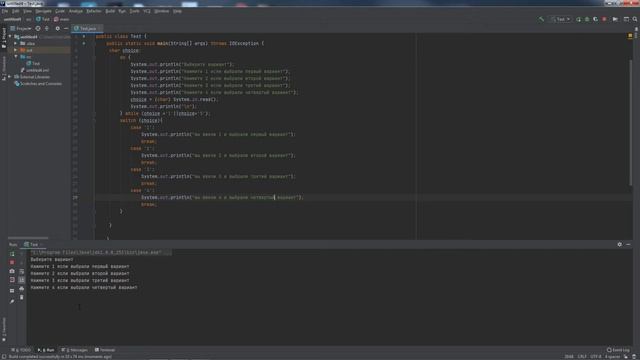Viewport: 640px width, 360px height.
Task: Click the yellow inspection indicator in editor corner
Action: click(630, 36)
